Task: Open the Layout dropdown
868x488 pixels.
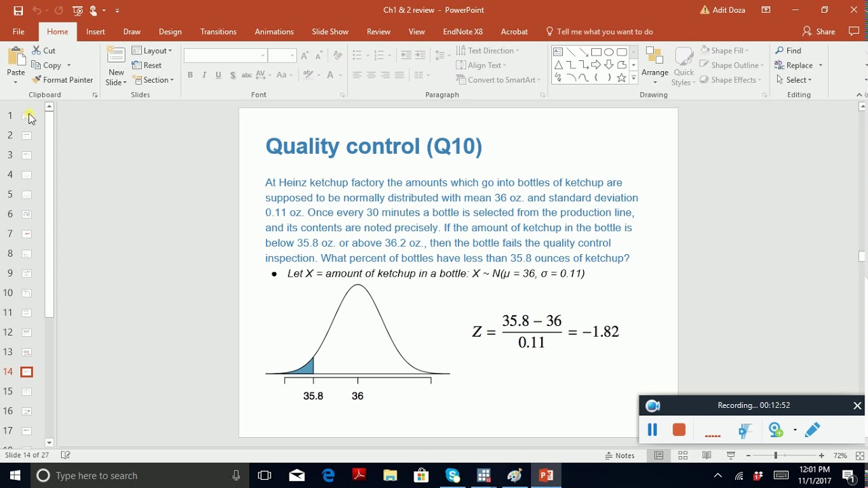Action: [152, 51]
